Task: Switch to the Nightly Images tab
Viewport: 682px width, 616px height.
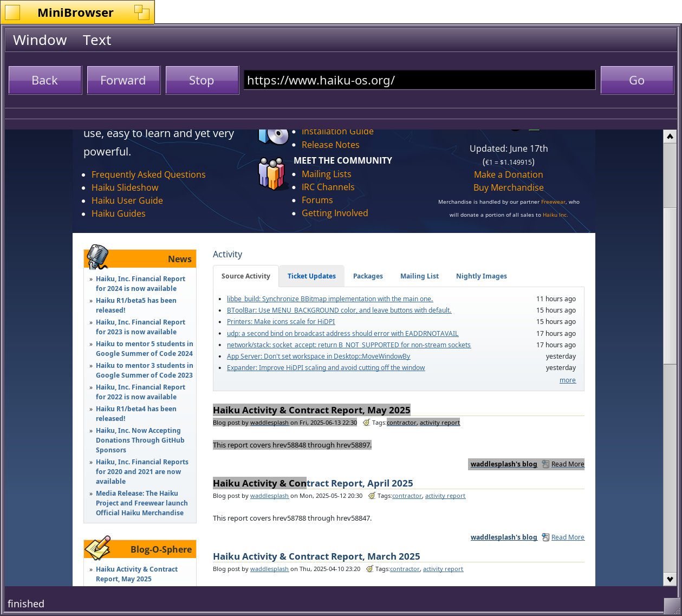Action: 482,276
